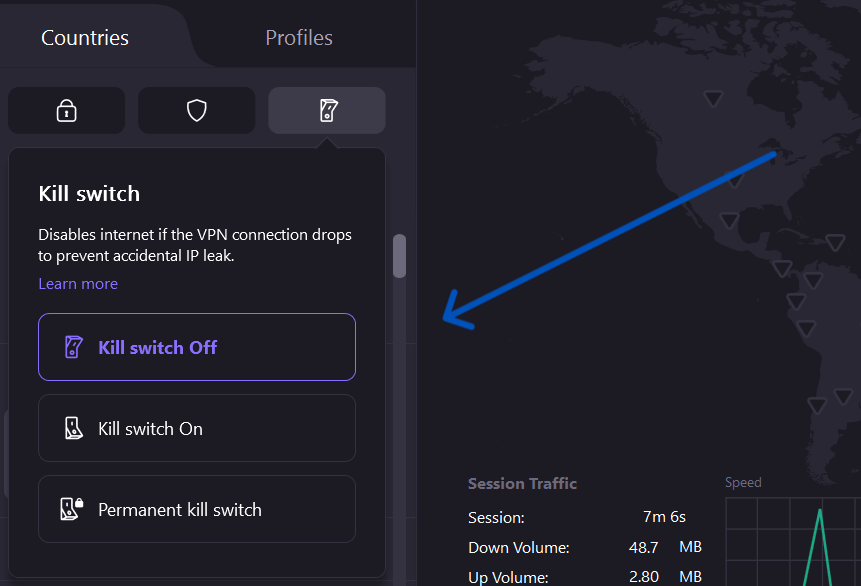Switch to the Profiles tab
The height and width of the screenshot is (586, 861).
click(298, 37)
